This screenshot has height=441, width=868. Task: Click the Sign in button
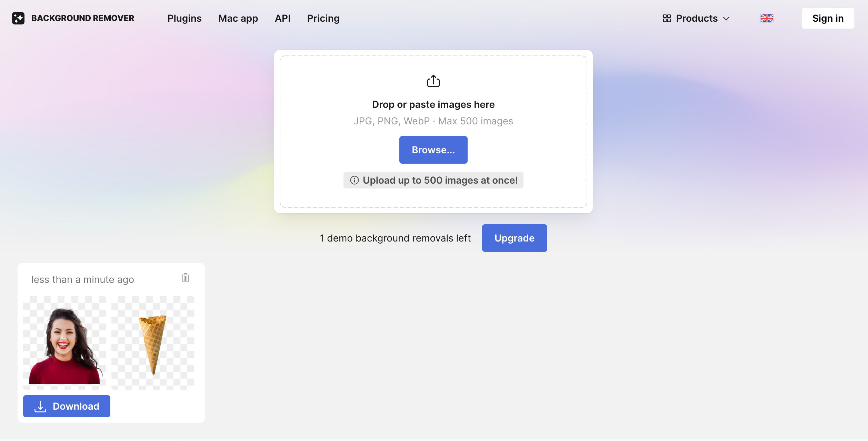click(828, 18)
